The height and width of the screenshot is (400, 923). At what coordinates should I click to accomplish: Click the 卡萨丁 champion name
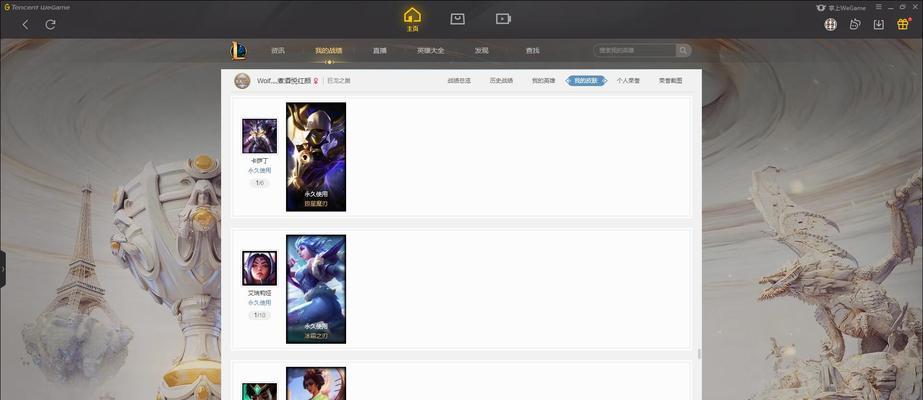260,161
